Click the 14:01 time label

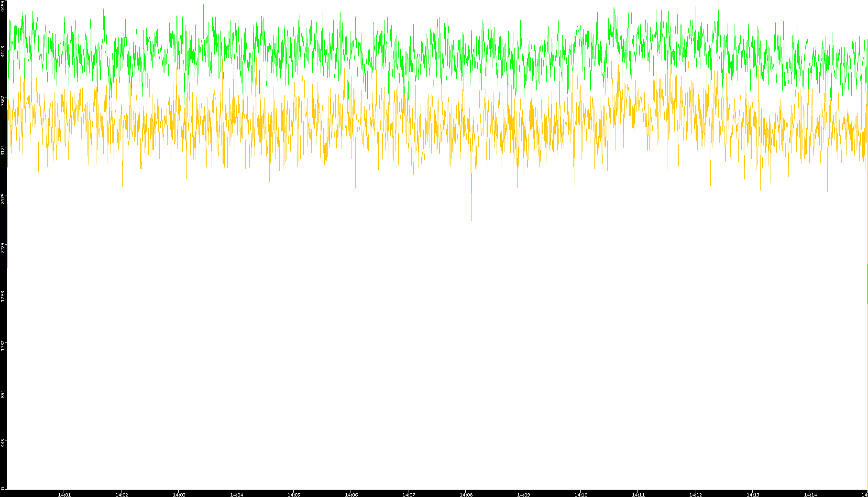[x=64, y=495]
